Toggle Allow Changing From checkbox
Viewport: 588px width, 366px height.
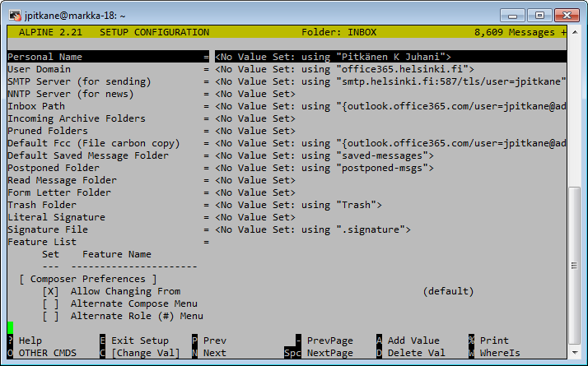50,291
